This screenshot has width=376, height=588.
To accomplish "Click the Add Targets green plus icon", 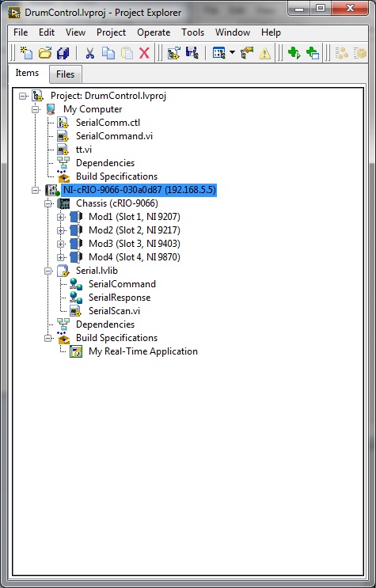I will pyautogui.click(x=313, y=53).
